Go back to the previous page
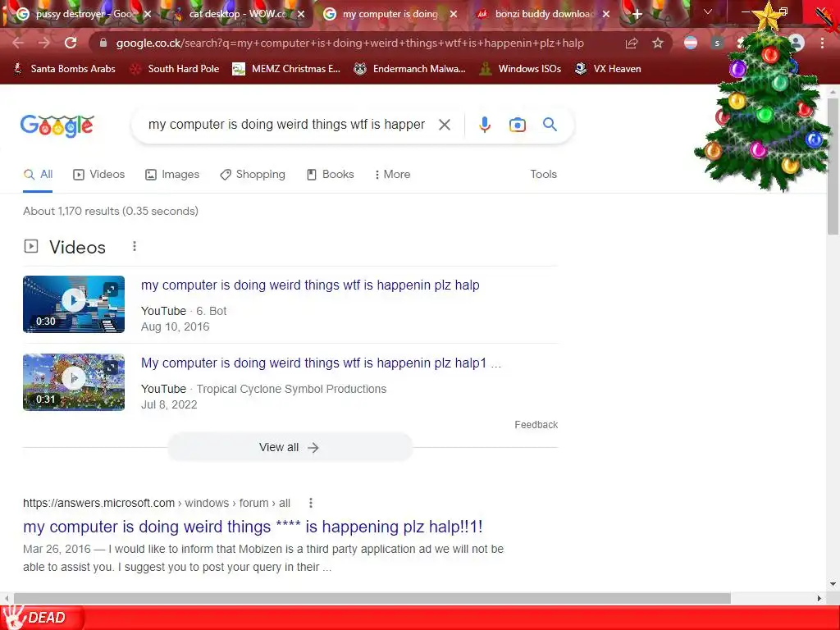 (x=18, y=43)
